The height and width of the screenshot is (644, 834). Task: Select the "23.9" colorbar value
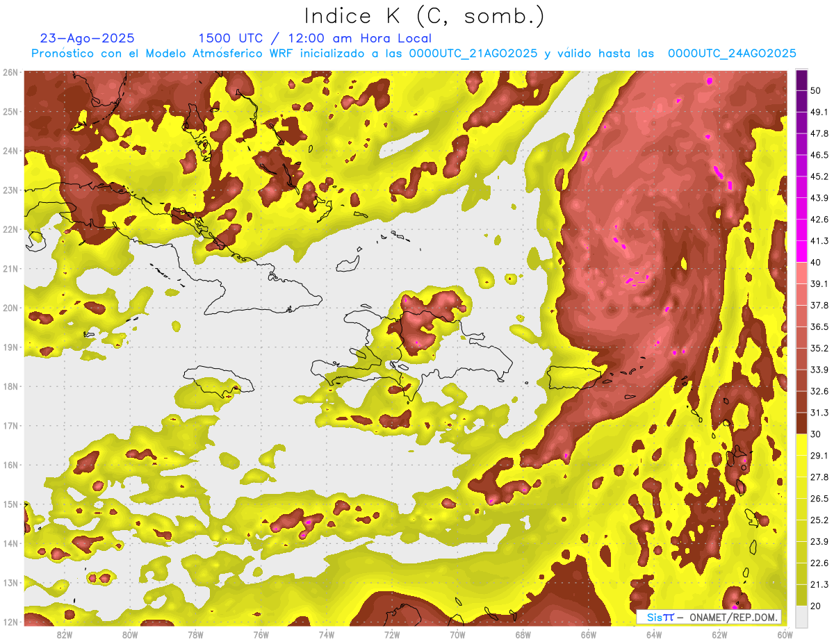point(819,541)
